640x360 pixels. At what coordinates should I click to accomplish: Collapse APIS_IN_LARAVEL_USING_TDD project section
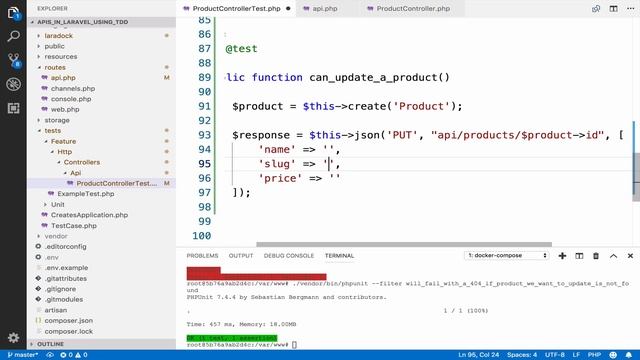pos(101,22)
